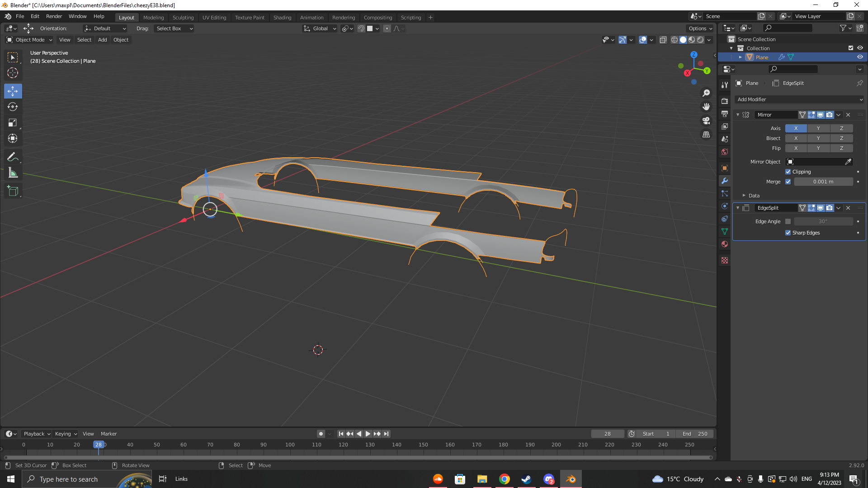Expand the Data section in Mirror modifier

[x=754, y=196]
